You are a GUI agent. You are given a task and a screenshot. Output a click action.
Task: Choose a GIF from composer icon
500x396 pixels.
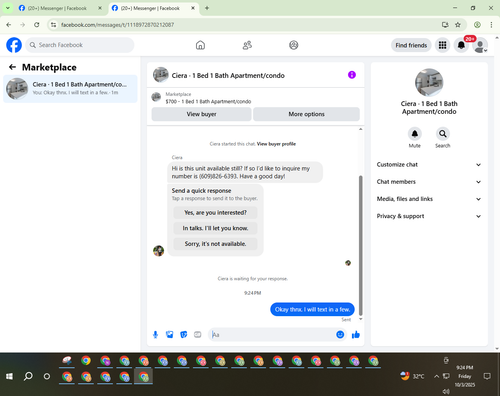pos(198,335)
